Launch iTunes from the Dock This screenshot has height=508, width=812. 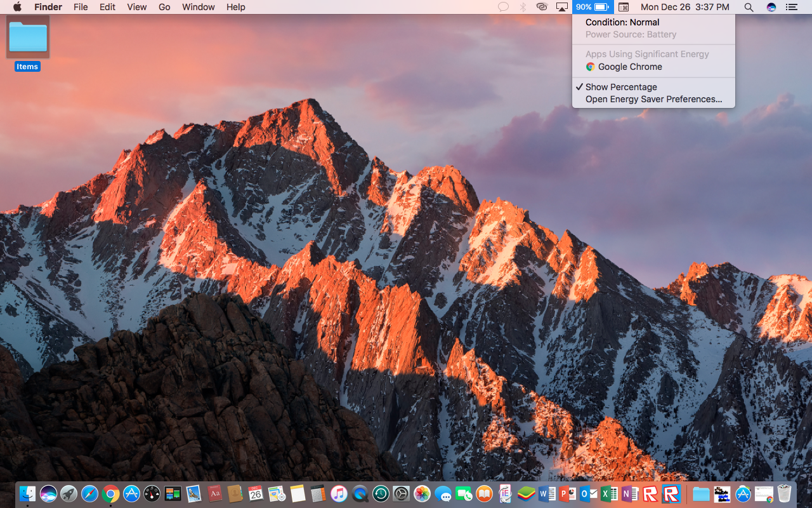click(339, 493)
